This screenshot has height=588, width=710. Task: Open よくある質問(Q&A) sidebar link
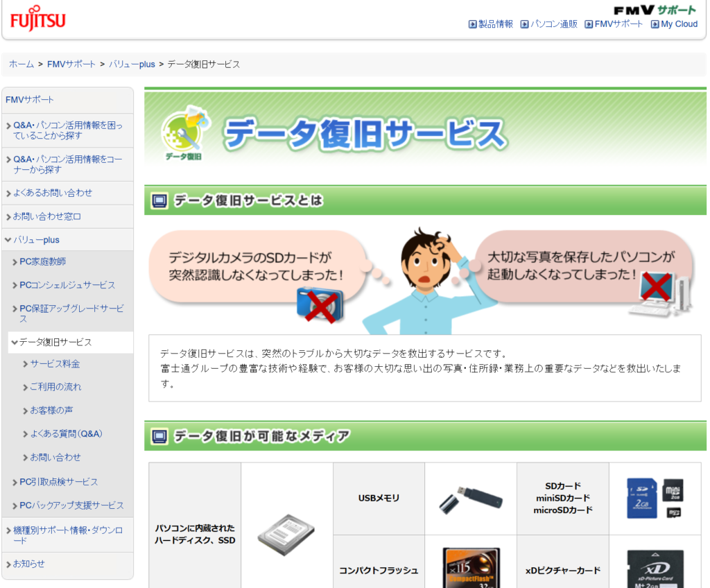[66, 434]
